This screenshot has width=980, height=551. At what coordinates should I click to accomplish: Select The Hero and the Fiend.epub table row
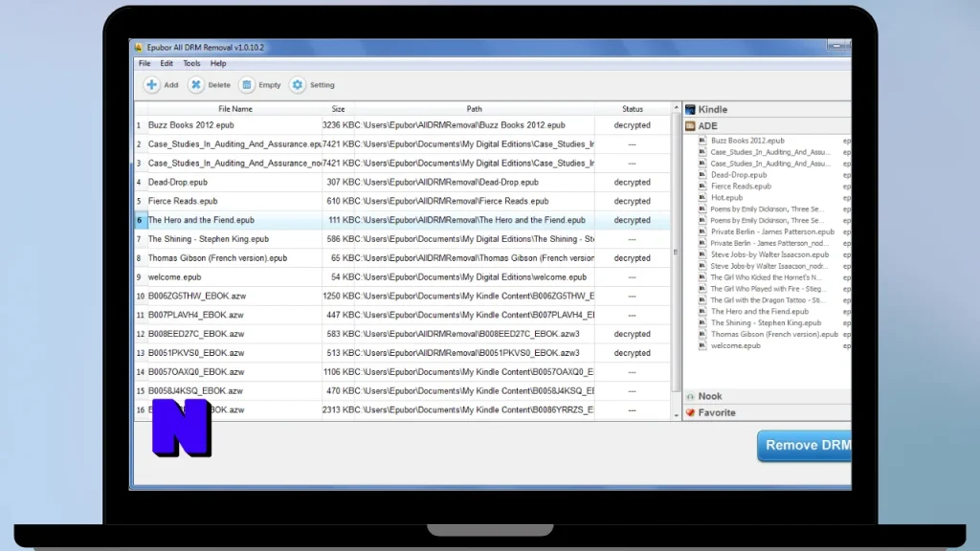[403, 220]
